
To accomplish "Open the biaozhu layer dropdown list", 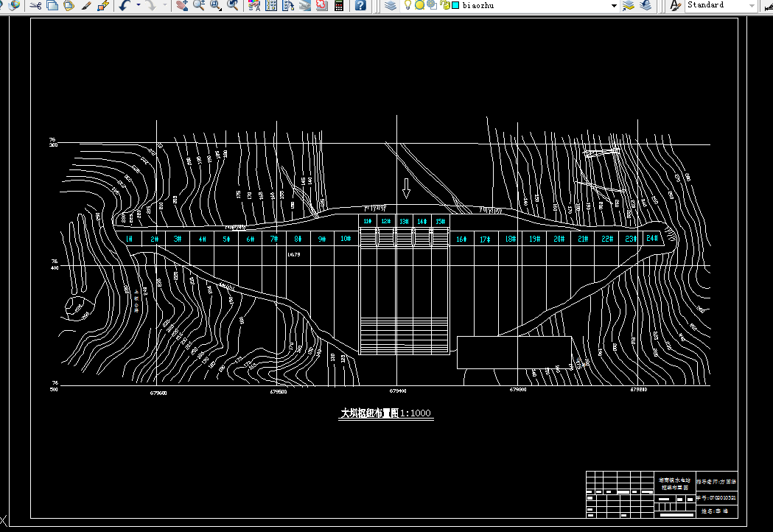I will coord(614,5).
